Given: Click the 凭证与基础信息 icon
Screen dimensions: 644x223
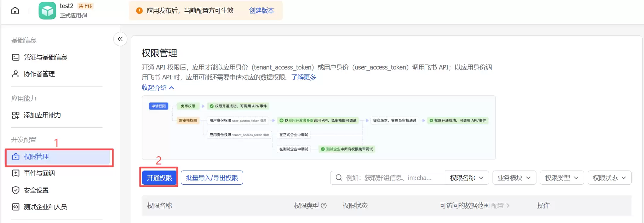Looking at the screenshot, I should coord(16,57).
